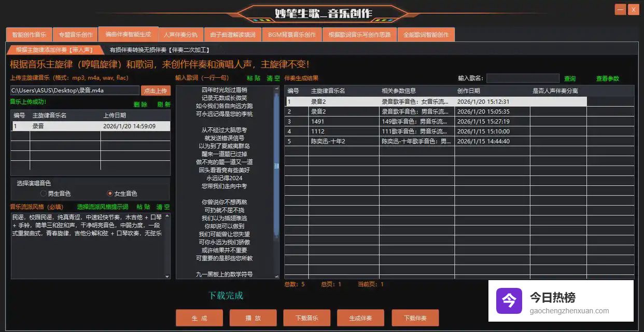Viewport: 644px width, 332px height.
Task: Click the 点击上传 button
Action: point(156,90)
